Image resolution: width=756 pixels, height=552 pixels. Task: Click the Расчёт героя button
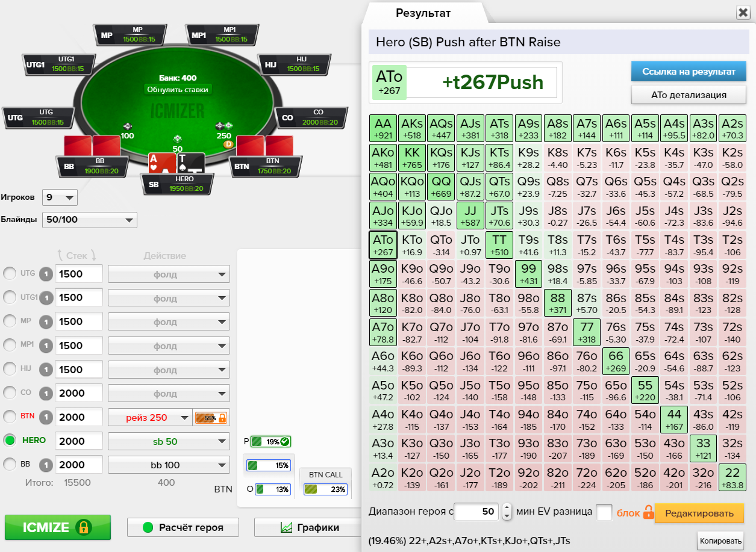(183, 527)
